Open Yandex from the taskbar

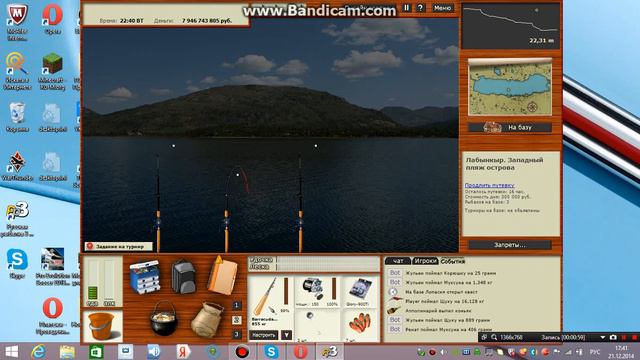click(x=183, y=351)
